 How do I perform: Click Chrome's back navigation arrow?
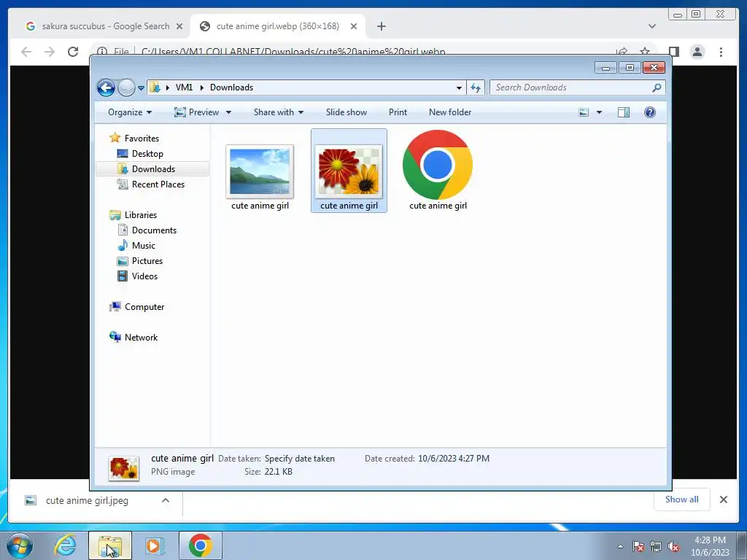pyautogui.click(x=26, y=52)
